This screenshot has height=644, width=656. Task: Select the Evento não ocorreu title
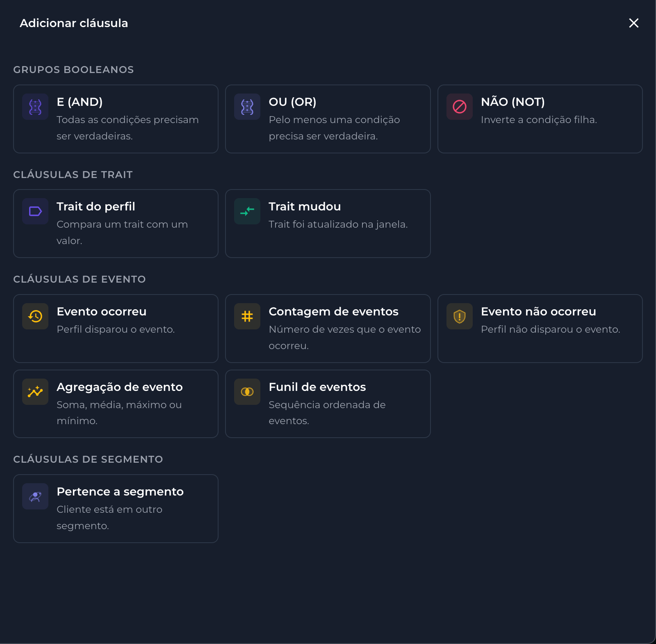(x=538, y=311)
